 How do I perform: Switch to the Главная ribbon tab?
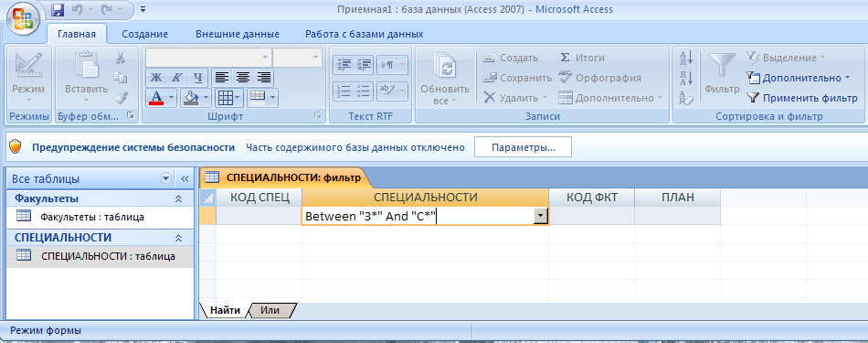click(77, 35)
